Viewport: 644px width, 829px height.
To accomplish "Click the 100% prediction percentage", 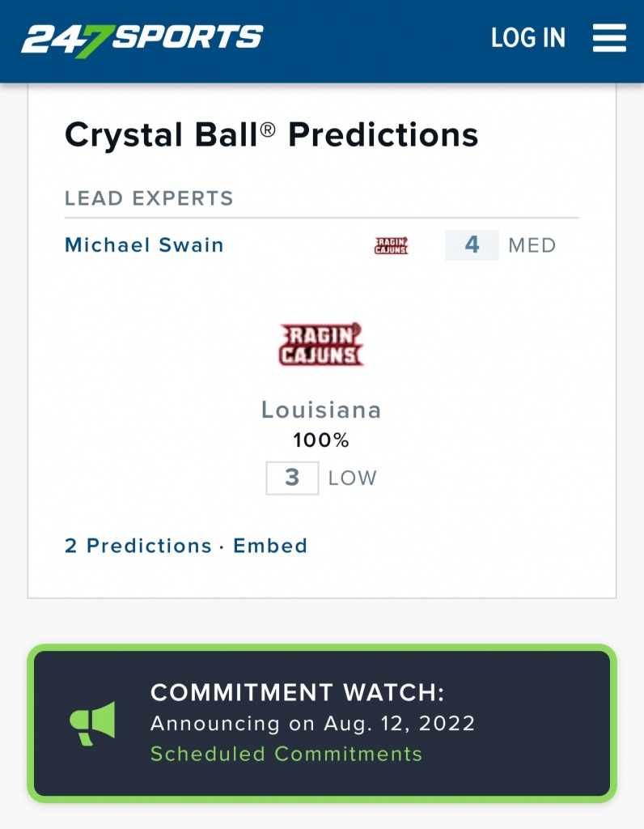I will 321,440.
